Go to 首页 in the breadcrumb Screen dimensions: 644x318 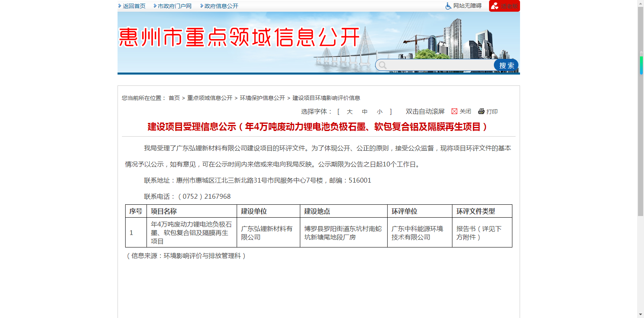point(174,98)
